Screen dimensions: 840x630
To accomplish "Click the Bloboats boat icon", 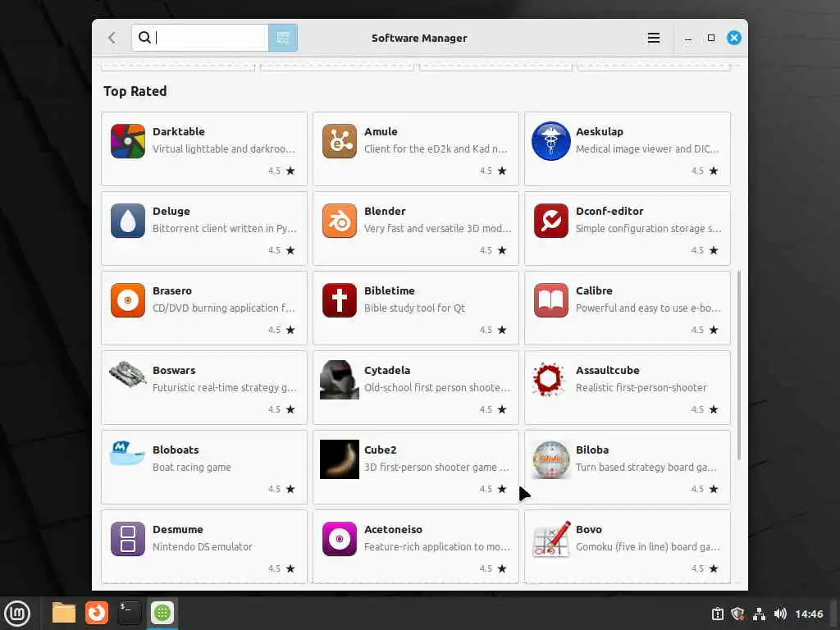I will (x=127, y=453).
